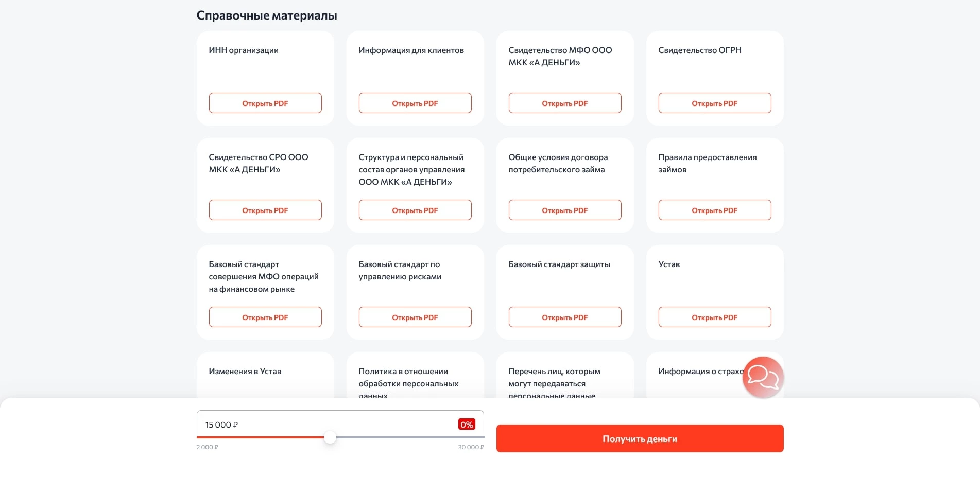Open the Информация о страховании card
Viewport: 980px width, 477px height.
[700, 371]
